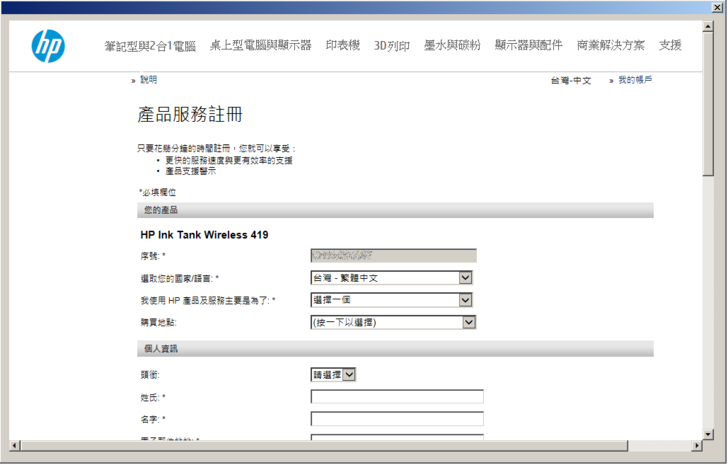
Task: Click the 台灣-中文 region link
Action: [571, 80]
